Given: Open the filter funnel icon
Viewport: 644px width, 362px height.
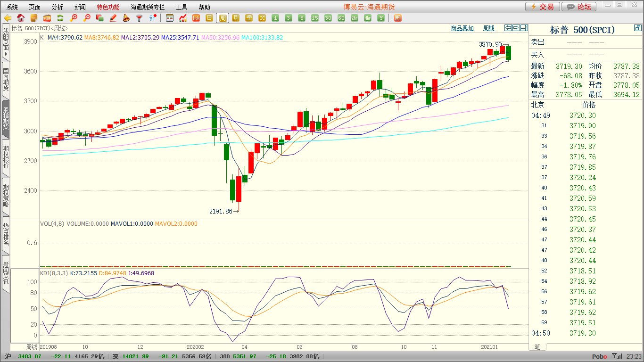Looking at the screenshot, I should (x=139, y=18).
